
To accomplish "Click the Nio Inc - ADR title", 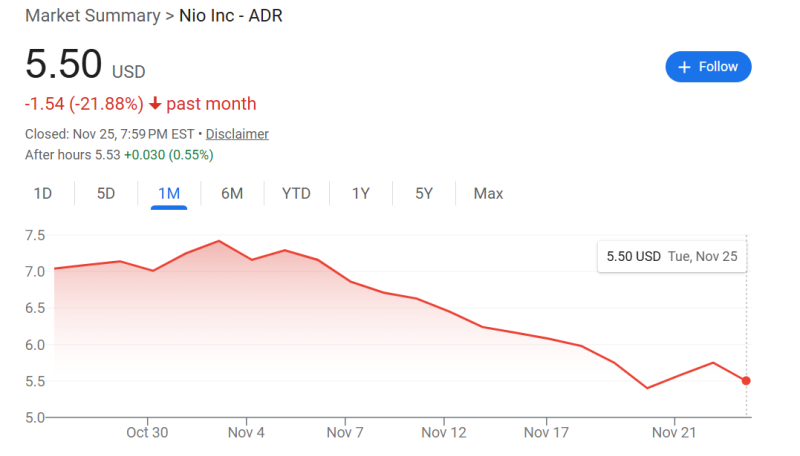I will coord(230,16).
